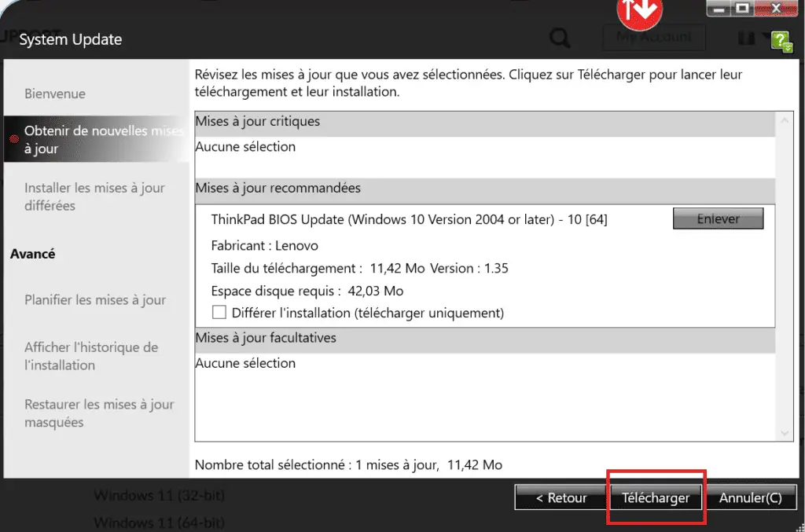Check Différer l'installation checkbox
The height and width of the screenshot is (532, 805).
(219, 312)
